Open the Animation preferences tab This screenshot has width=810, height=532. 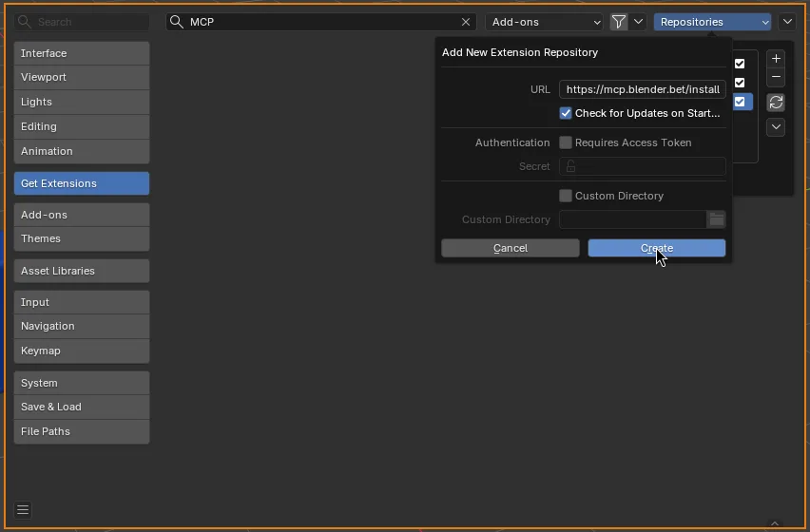point(82,151)
